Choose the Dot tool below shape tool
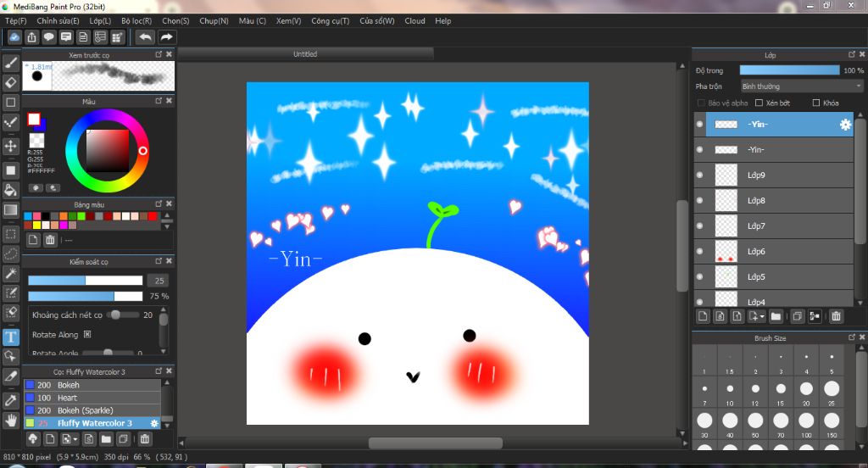Image resolution: width=868 pixels, height=468 pixels. coord(10,122)
